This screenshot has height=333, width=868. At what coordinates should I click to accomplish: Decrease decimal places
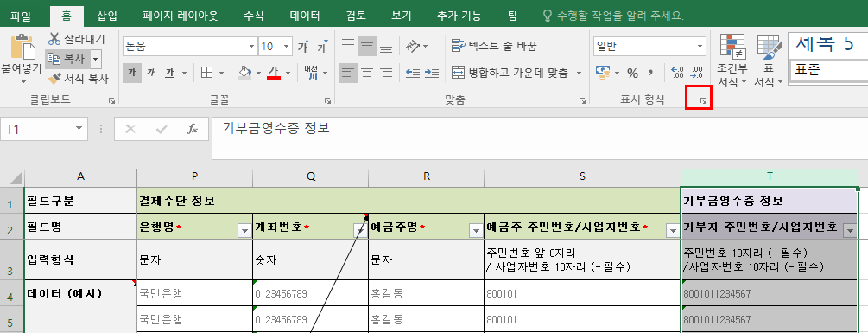pyautogui.click(x=696, y=72)
